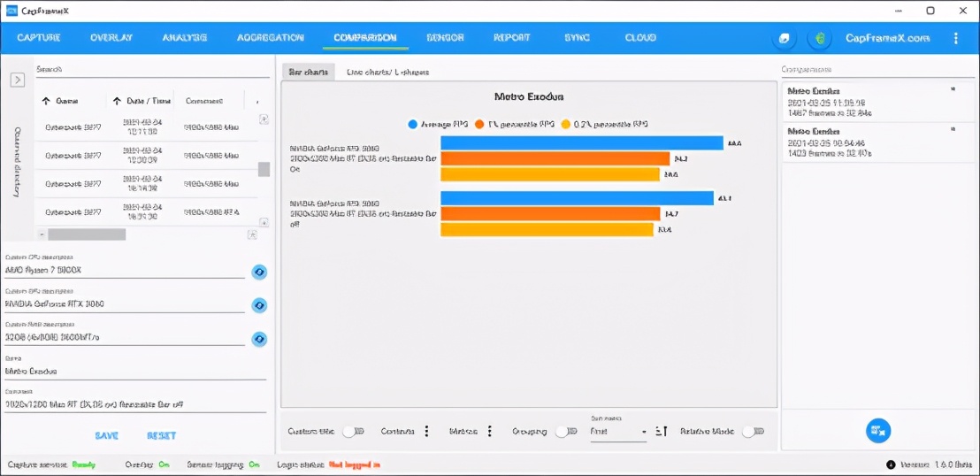The image size is (980, 476).
Task: Open the ANALYSIS tab
Action: click(184, 37)
